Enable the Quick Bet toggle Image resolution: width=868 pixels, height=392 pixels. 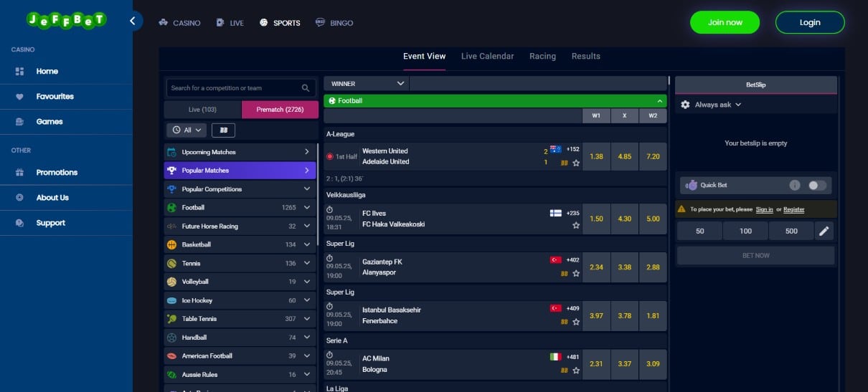817,185
